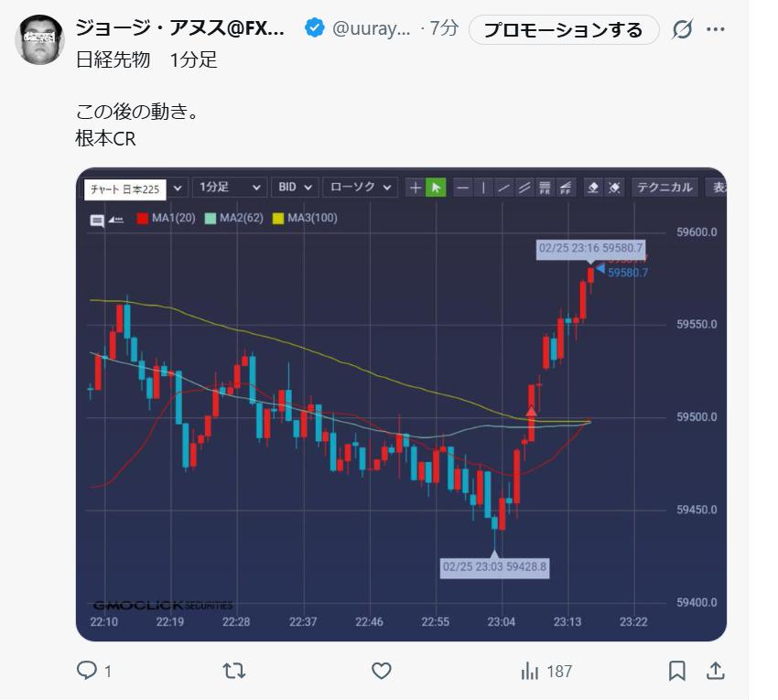Like the Nikkei futures post
The image size is (778, 700).
coord(382,671)
